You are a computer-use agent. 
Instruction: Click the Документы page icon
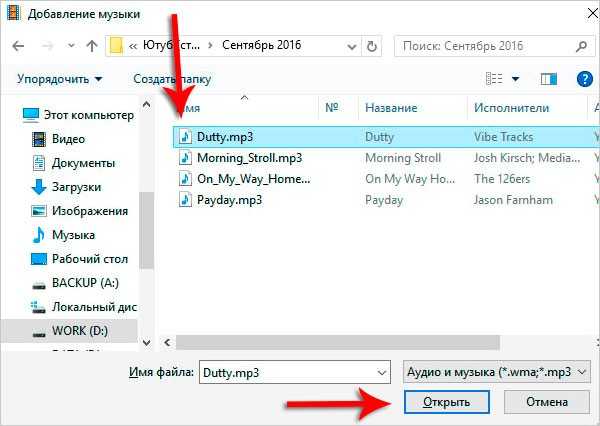[x=39, y=163]
